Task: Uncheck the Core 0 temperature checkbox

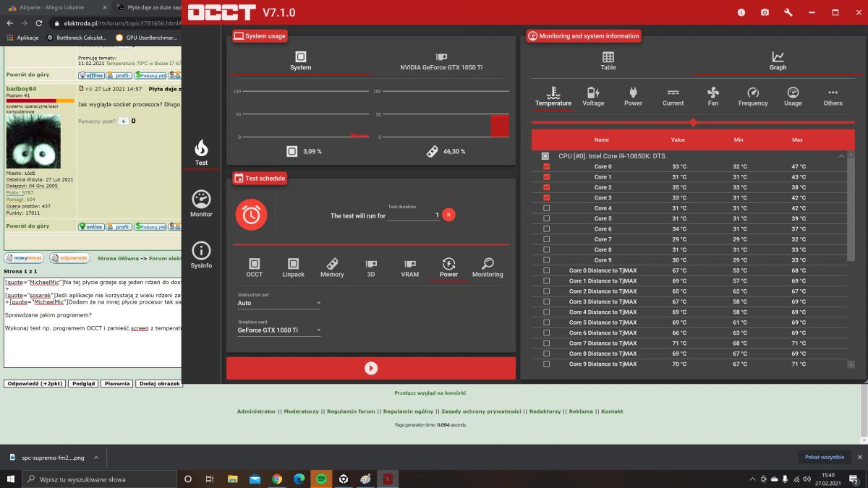Action: (x=546, y=166)
